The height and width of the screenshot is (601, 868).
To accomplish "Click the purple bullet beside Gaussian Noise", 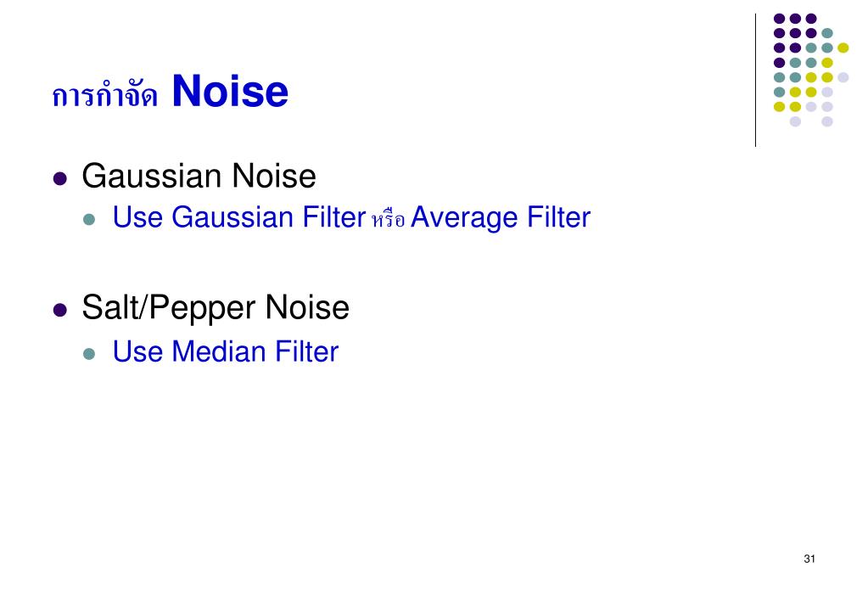I will point(59,178).
